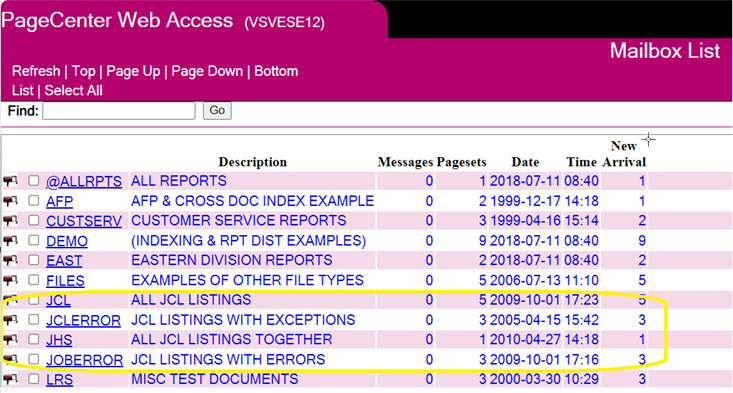This screenshot has width=733, height=393.
Task: Click the Mailbox List page title
Action: (665, 51)
